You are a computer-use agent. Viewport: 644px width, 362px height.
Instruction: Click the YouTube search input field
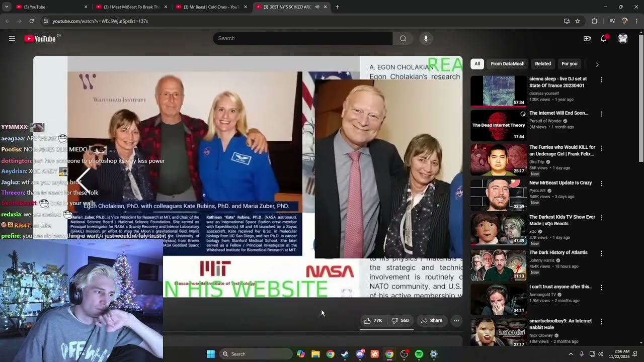303,39
